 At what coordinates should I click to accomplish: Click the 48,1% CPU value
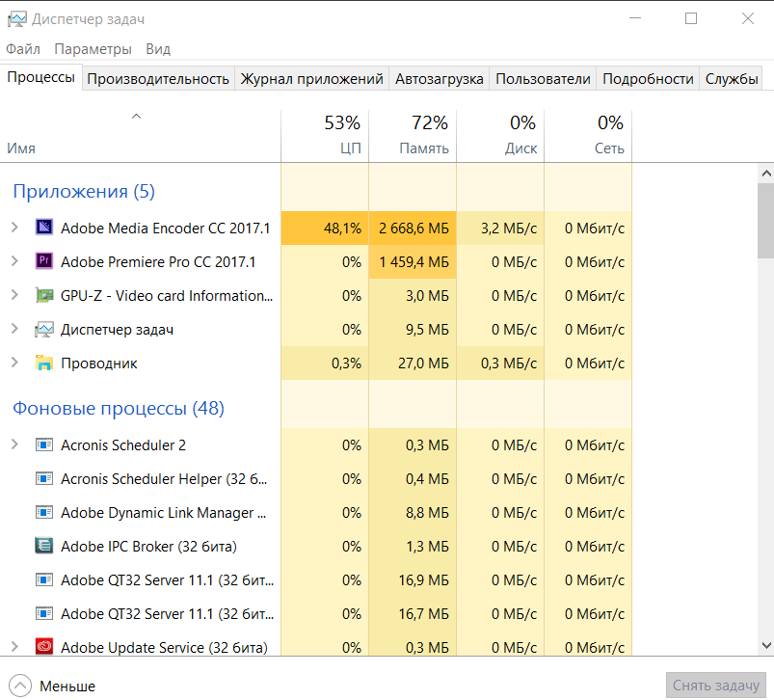[342, 229]
